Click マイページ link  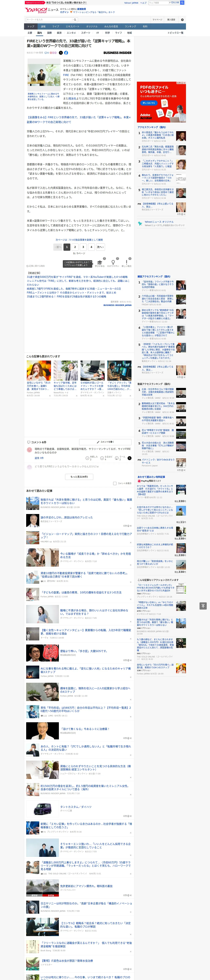(157, 20)
